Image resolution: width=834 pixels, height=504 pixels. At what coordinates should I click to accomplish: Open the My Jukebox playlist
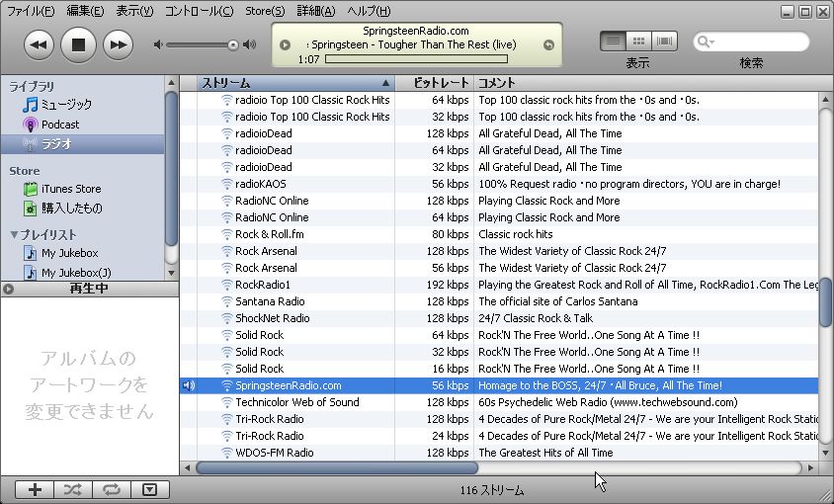[70, 253]
